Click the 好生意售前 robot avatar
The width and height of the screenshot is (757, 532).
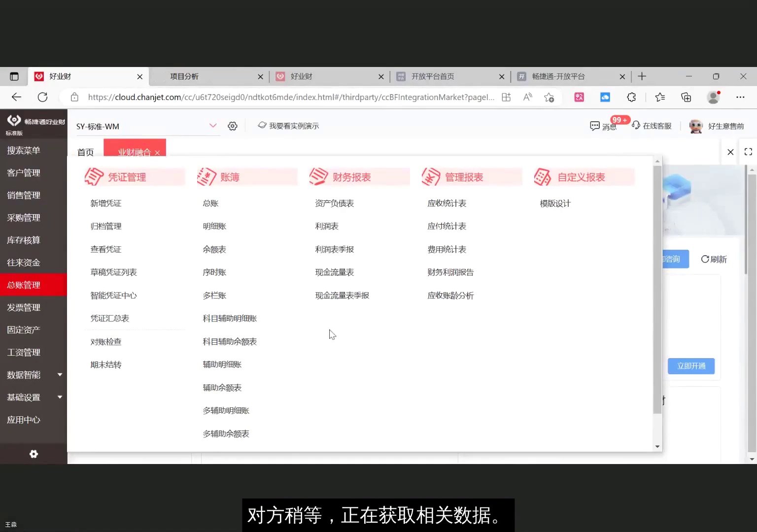click(x=695, y=126)
